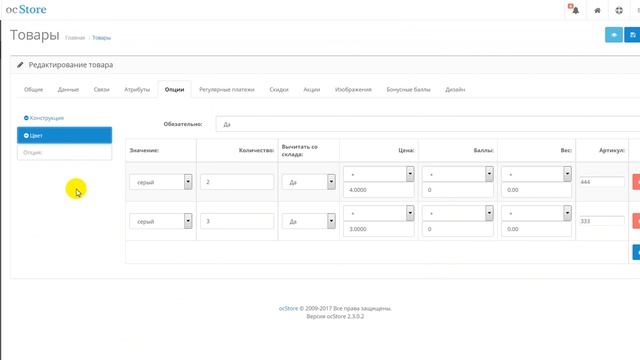Click the article field containing 444
Image resolution: width=640 pixels, height=360 pixels.
click(x=602, y=182)
